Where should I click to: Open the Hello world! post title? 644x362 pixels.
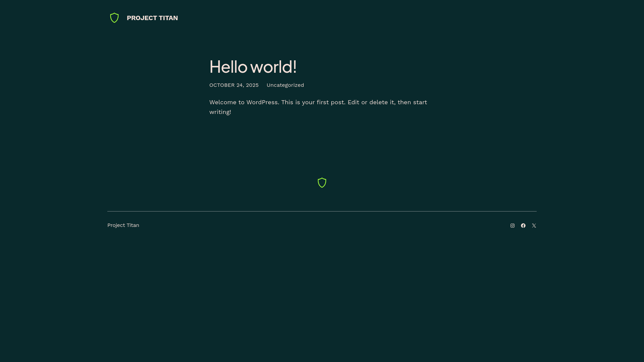[x=253, y=67]
